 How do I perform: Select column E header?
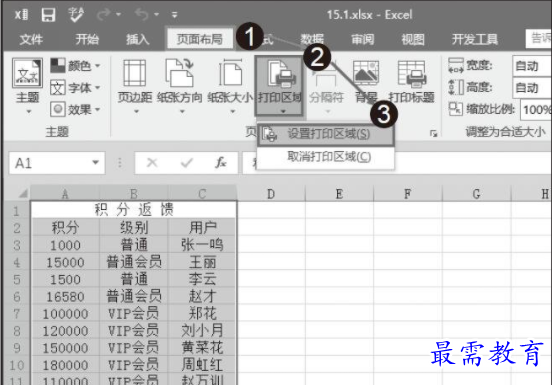pyautogui.click(x=339, y=194)
